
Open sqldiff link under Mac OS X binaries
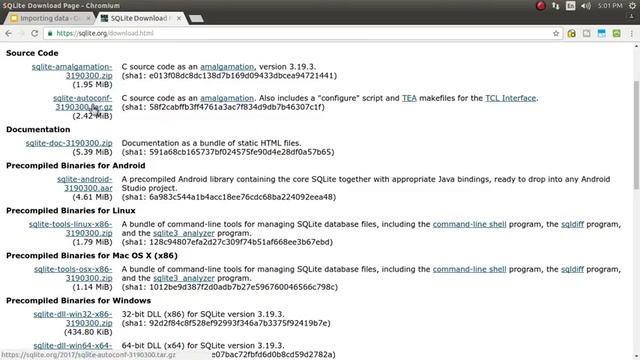pos(572,269)
